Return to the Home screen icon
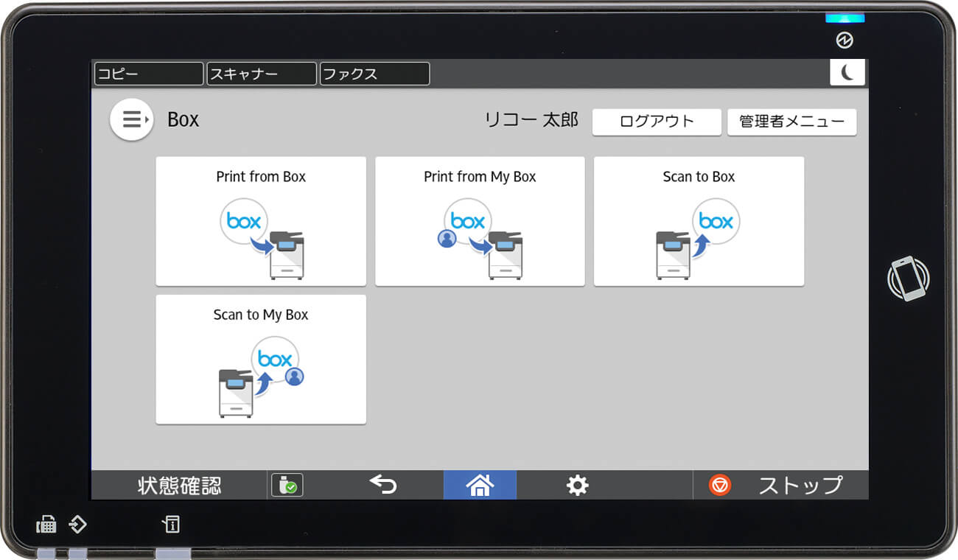958x560 pixels. [x=480, y=485]
